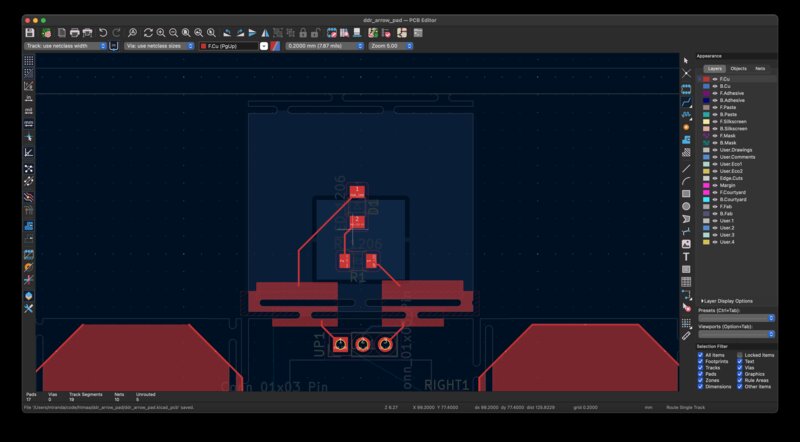The width and height of the screenshot is (800, 442).
Task: Click the Undo arrow in toolbar
Action: (x=102, y=33)
